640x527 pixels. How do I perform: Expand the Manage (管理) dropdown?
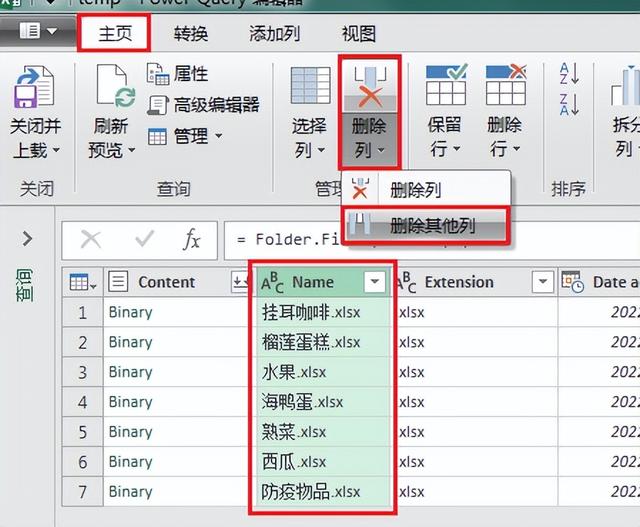point(186,136)
